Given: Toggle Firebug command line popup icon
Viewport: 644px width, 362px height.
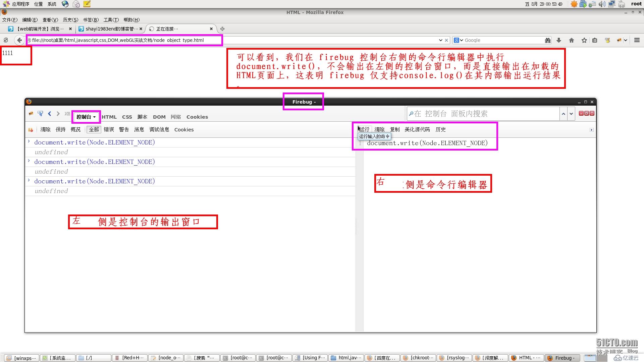Looking at the screenshot, I should pyautogui.click(x=67, y=114).
